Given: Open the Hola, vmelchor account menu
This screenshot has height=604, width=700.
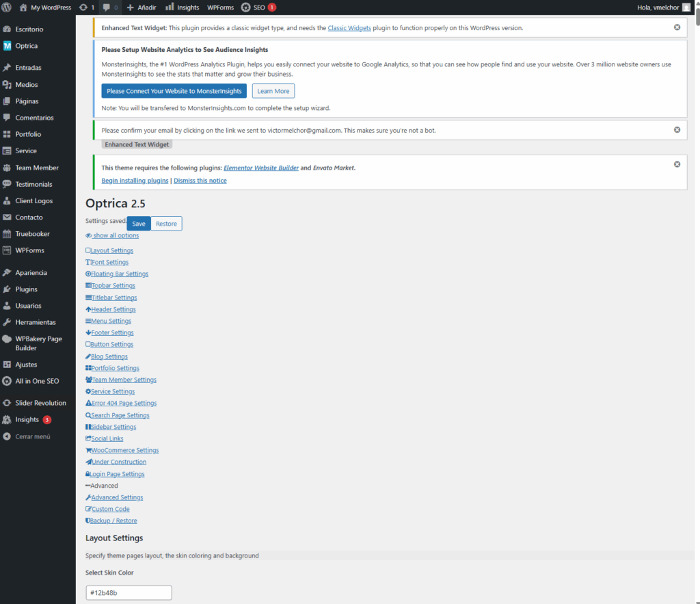Looking at the screenshot, I should pyautogui.click(x=663, y=7).
